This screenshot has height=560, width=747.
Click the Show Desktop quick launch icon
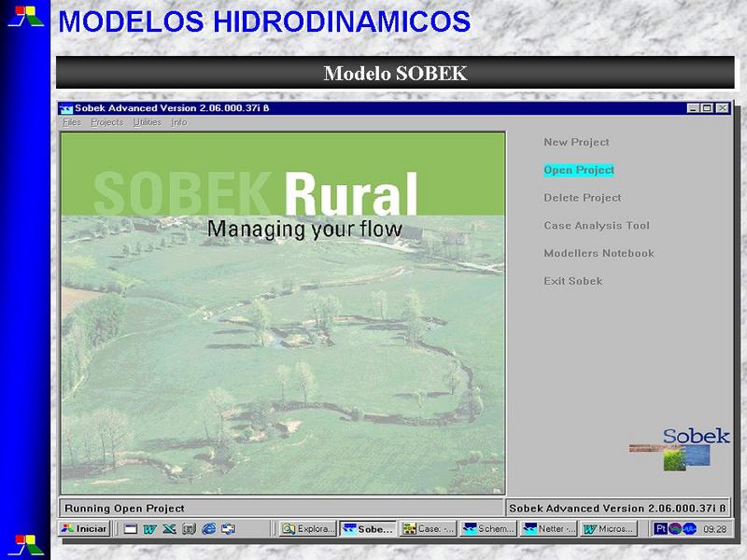[x=130, y=529]
